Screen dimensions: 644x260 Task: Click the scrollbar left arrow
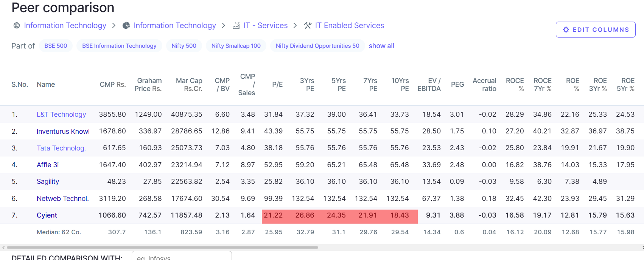(3, 247)
